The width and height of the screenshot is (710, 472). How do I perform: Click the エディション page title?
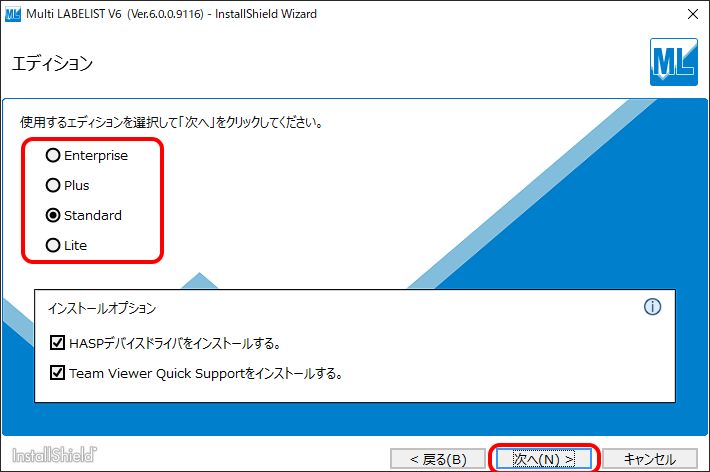53,63
